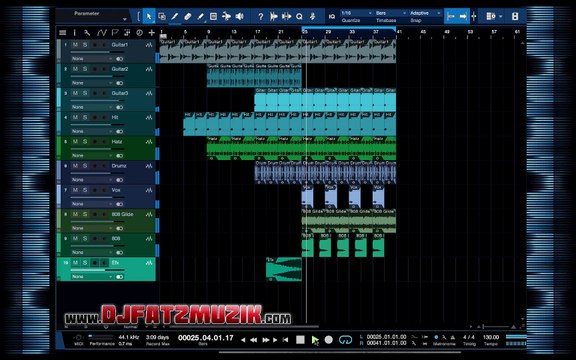Solo the Drumz track
This screenshot has width=576, height=360.
point(85,166)
